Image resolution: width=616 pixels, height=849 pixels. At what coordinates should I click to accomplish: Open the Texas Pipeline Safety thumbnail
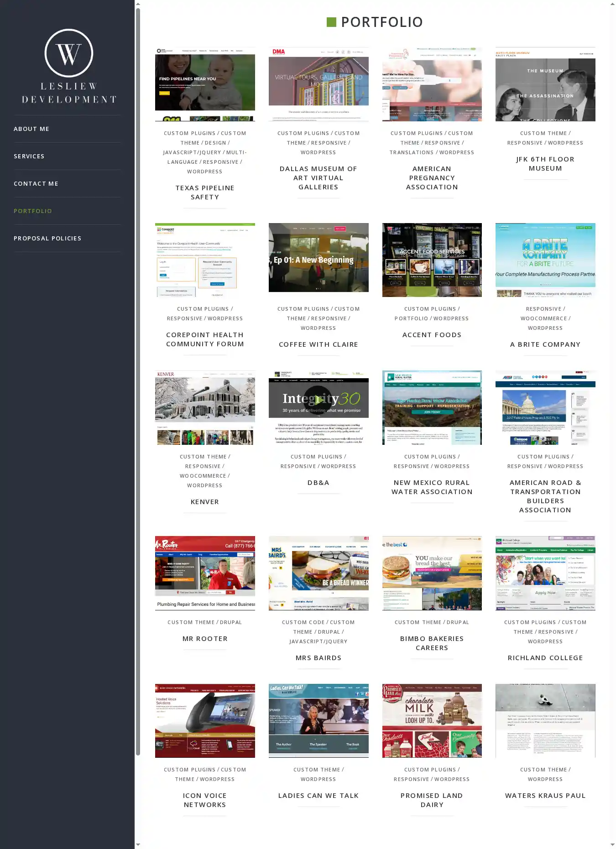[205, 84]
